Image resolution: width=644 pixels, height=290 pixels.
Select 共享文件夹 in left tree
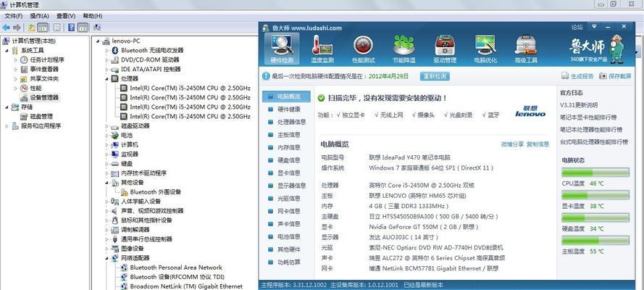pyautogui.click(x=44, y=78)
